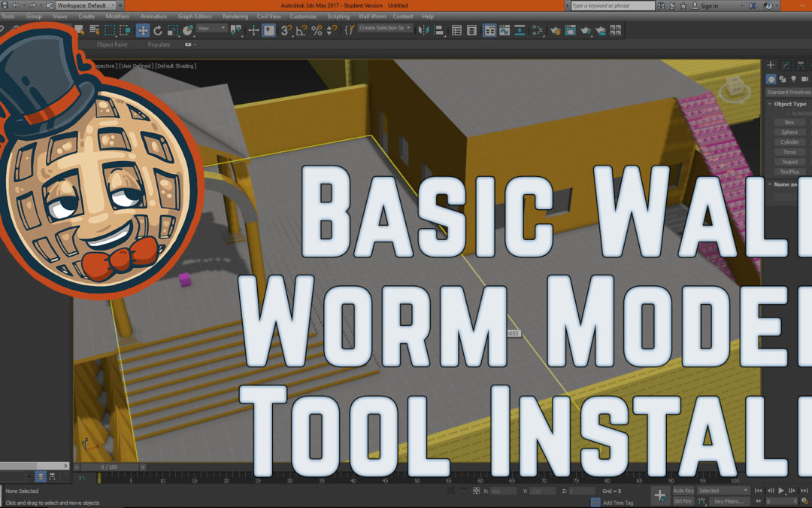Screen dimensions: 812x508
Task: Enable Auto Key animation mode
Action: pyautogui.click(x=683, y=491)
